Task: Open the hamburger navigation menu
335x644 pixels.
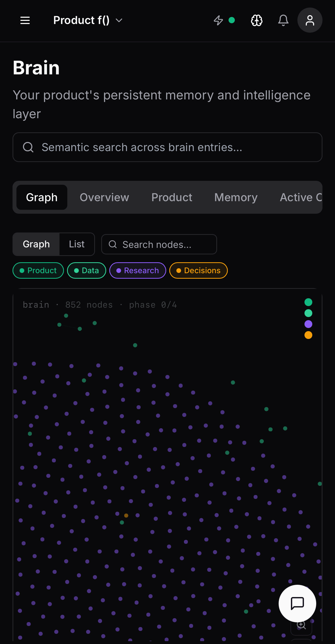Action: pos(25,20)
